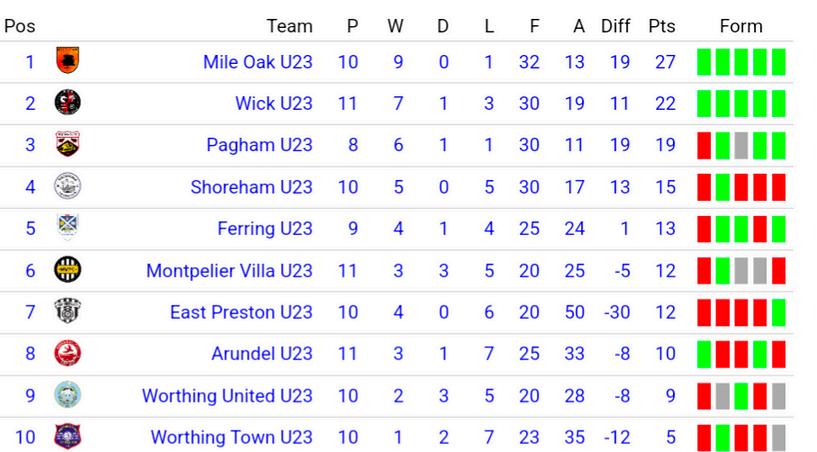Click the Montpelier Villa U23 striped badge

pyautogui.click(x=67, y=270)
